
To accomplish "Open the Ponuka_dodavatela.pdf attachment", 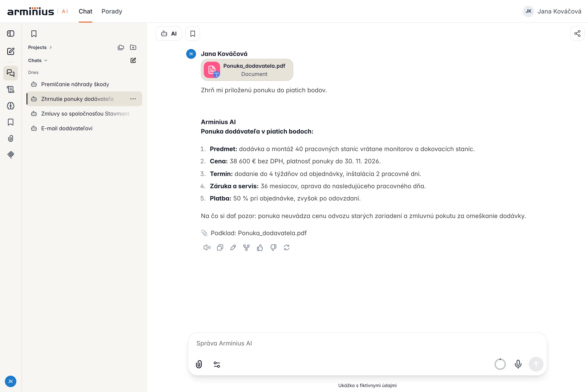I will pyautogui.click(x=247, y=70).
